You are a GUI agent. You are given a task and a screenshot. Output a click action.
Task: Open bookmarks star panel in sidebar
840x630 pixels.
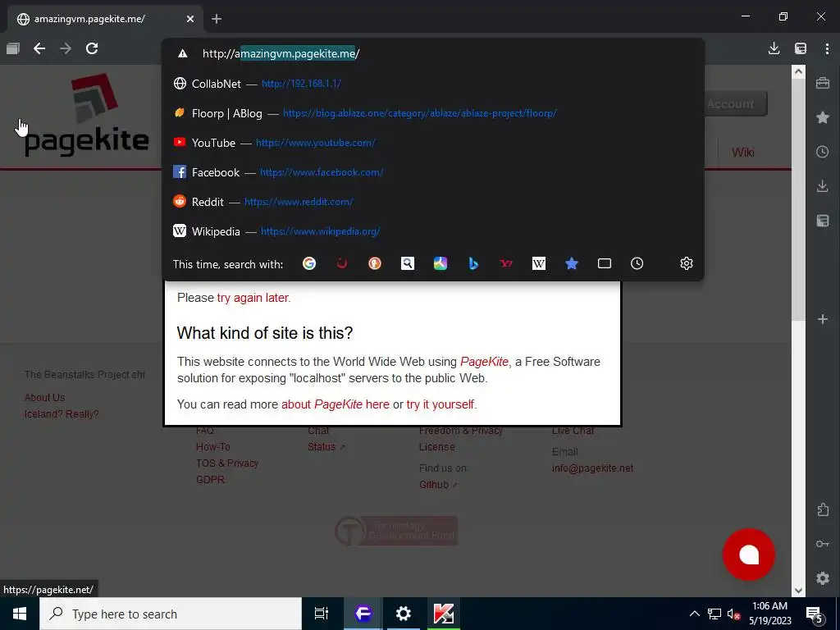point(823,117)
